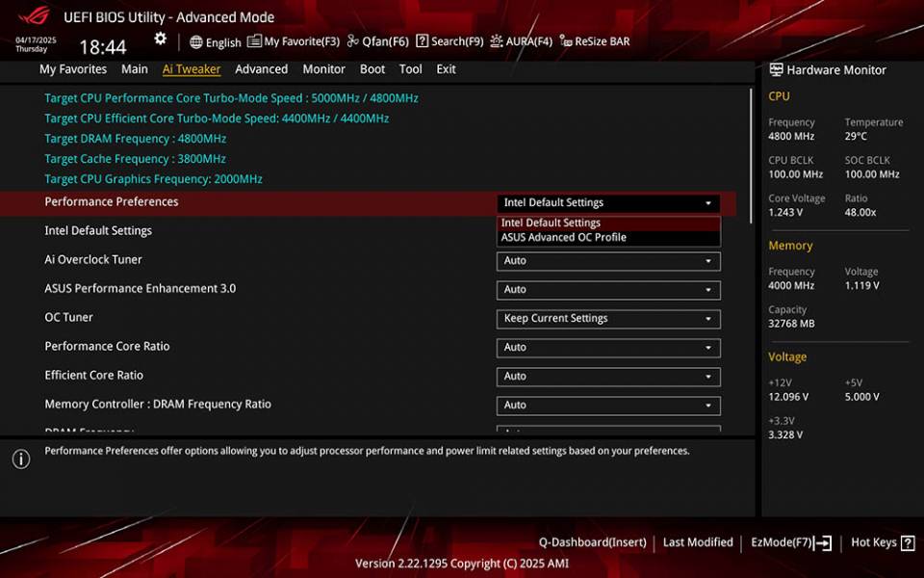Show Hot Keys help
This screenshot has height=578, width=924.
tap(883, 542)
